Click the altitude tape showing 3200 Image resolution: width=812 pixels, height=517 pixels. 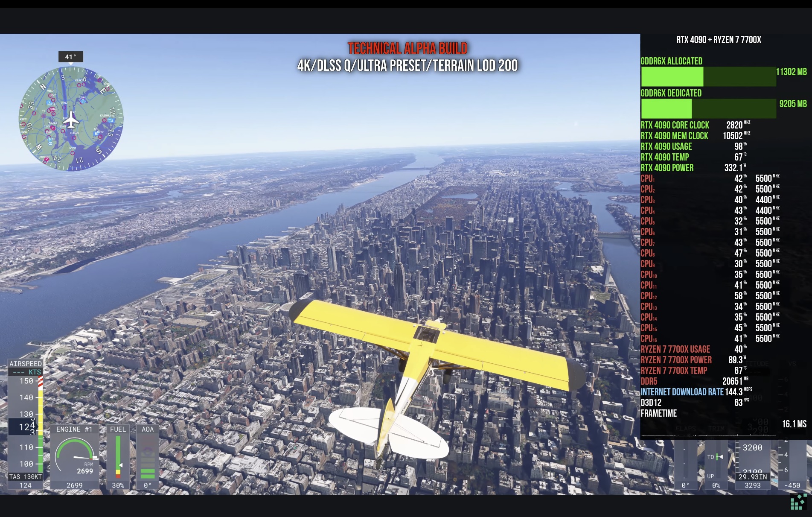click(x=752, y=448)
